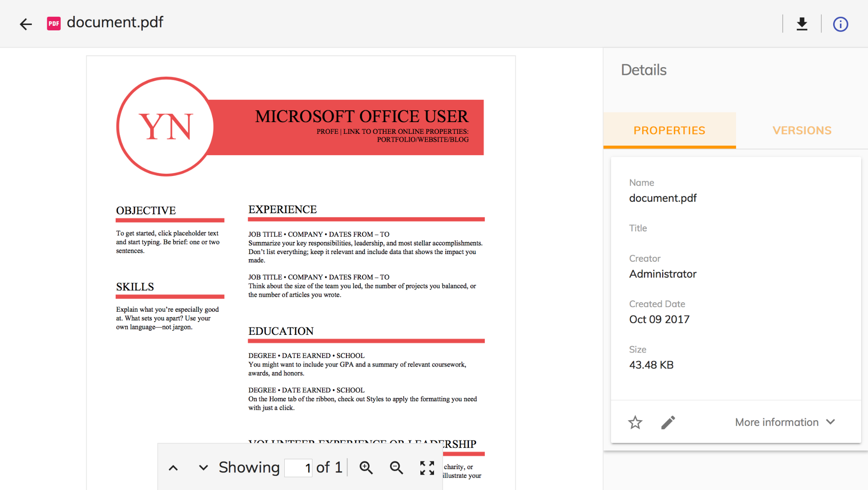Select the Size value 43.48 KB
Viewport: 868px width, 490px height.
pyautogui.click(x=651, y=365)
